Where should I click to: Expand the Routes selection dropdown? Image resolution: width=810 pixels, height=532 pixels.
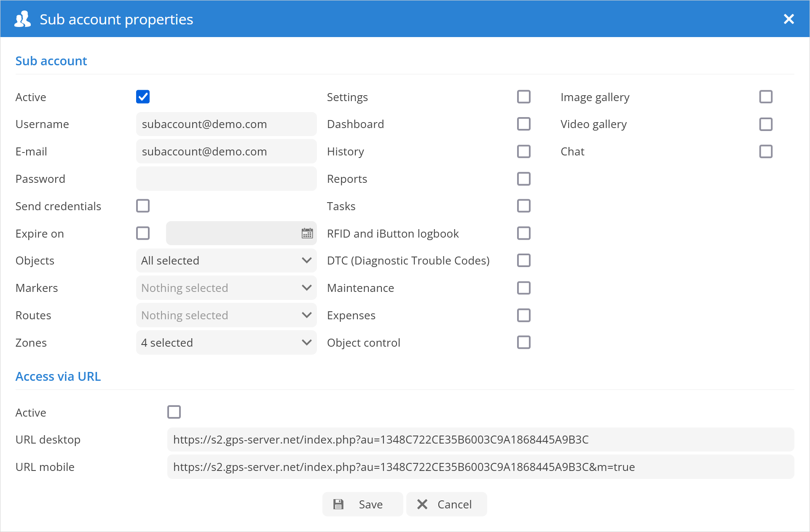pos(226,315)
